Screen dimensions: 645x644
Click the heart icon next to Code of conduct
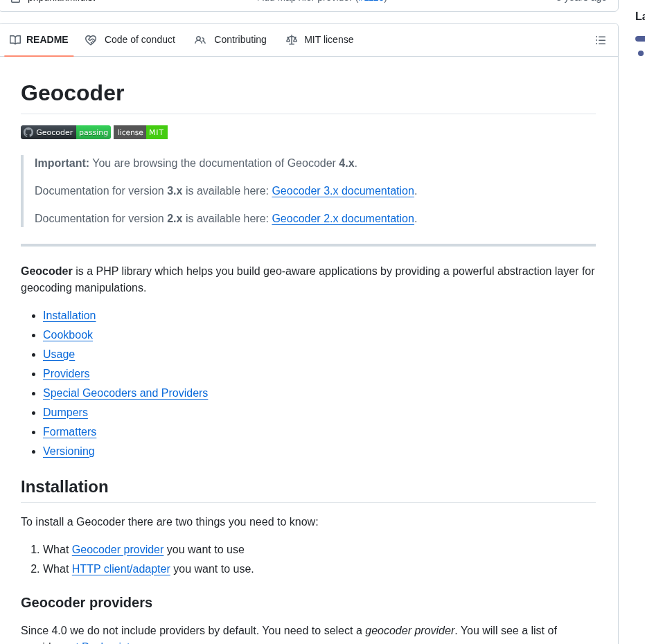[91, 39]
